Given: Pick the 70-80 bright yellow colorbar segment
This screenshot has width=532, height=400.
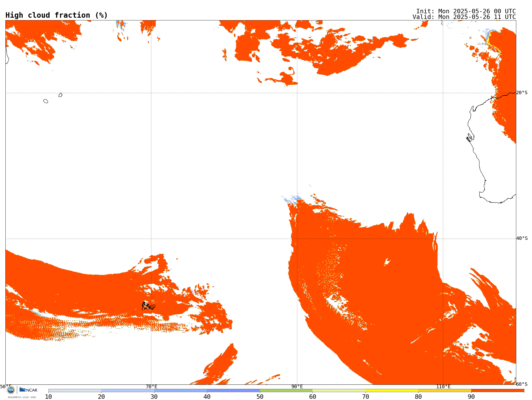Looking at the screenshot, I should coord(392,391).
